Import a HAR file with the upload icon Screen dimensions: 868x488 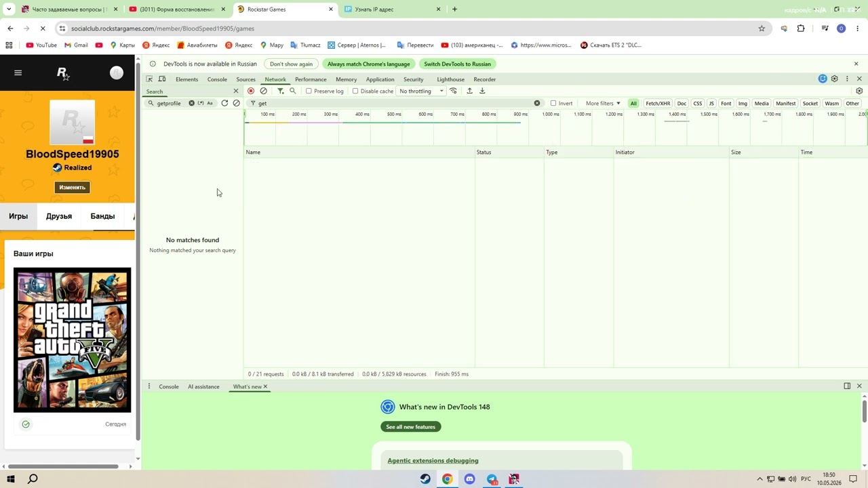(x=469, y=91)
